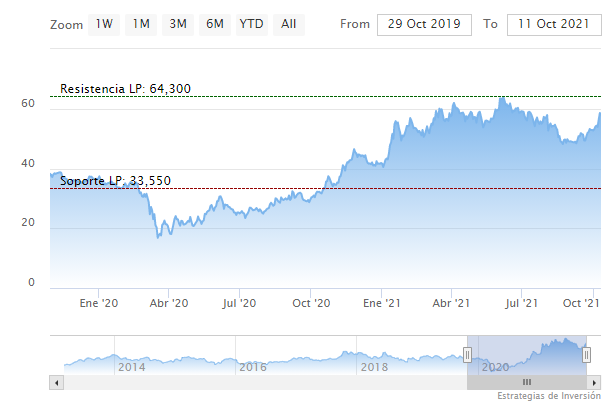Select the 3M zoom range

coord(178,23)
